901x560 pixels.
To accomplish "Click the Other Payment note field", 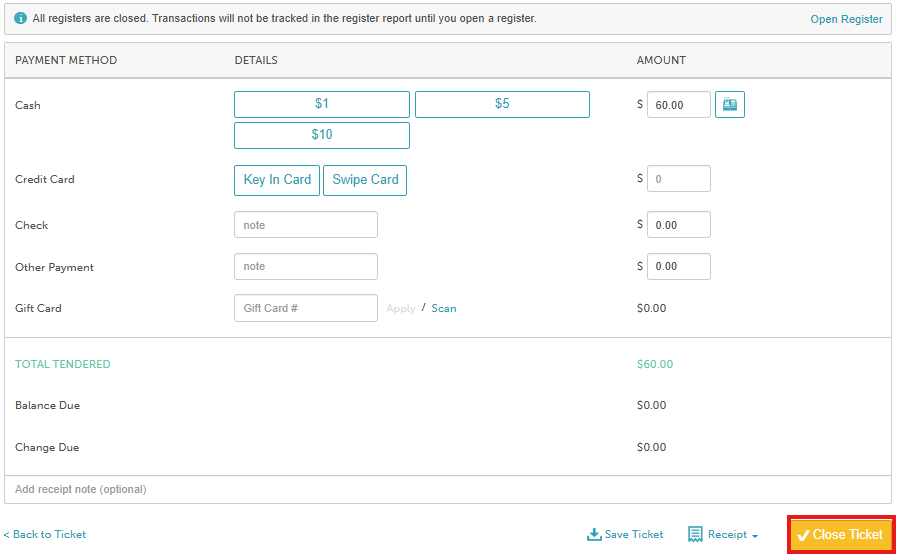I will point(306,267).
